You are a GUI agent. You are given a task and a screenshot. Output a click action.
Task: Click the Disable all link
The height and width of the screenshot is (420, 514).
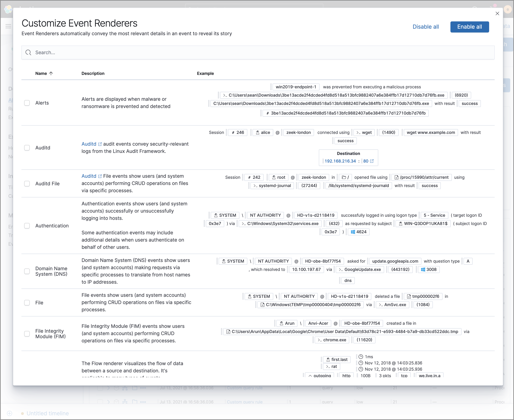(425, 26)
